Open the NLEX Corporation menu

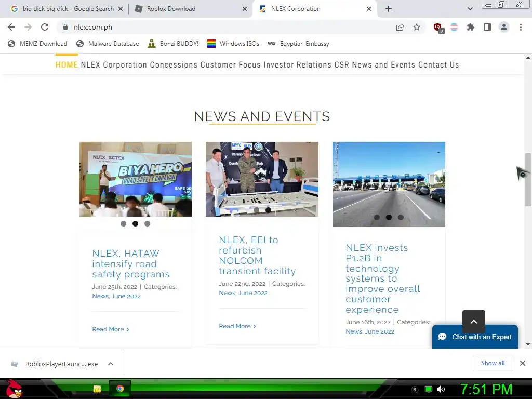[114, 65]
